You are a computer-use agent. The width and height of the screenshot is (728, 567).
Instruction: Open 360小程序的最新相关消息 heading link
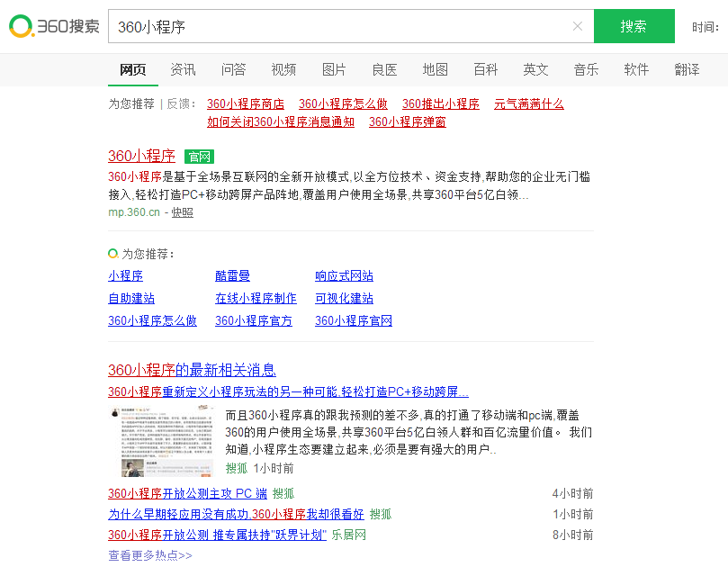click(x=193, y=370)
